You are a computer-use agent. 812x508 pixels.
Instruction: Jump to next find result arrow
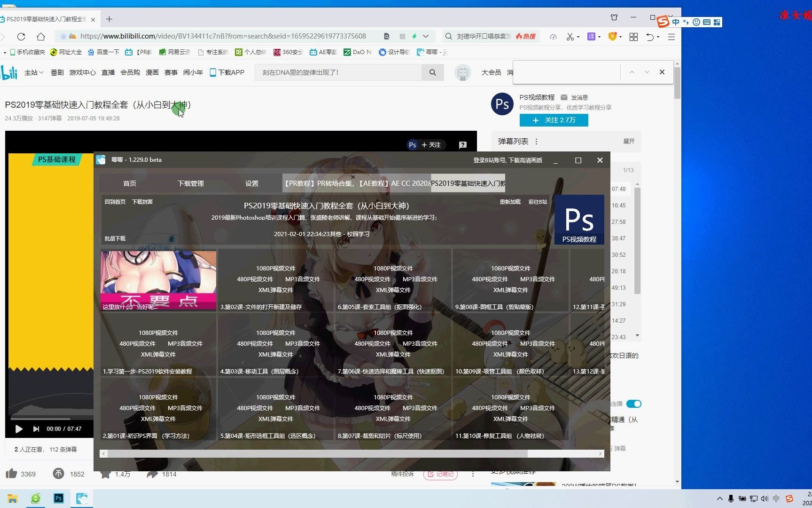click(647, 72)
